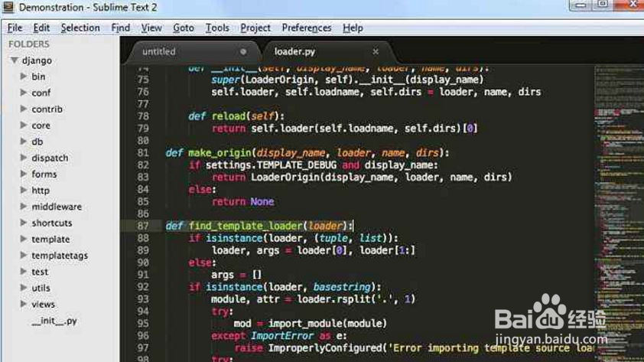The image size is (644, 362).
Task: Place cursor on make_origin function name
Action: click(x=220, y=153)
